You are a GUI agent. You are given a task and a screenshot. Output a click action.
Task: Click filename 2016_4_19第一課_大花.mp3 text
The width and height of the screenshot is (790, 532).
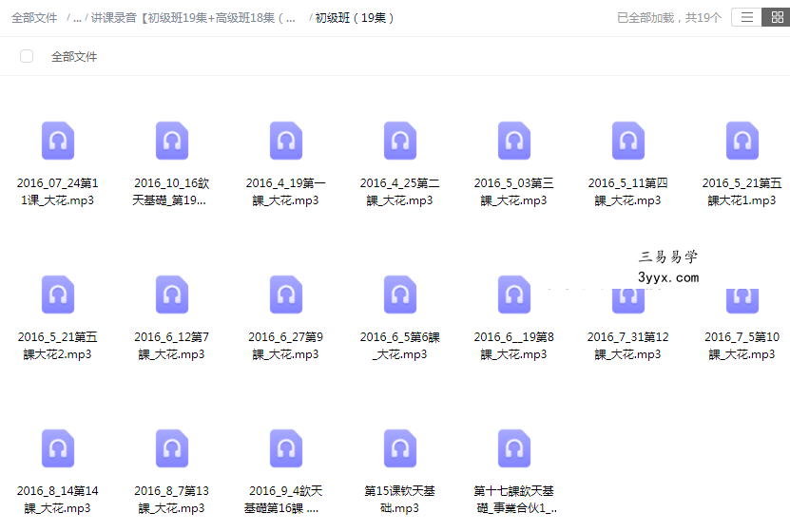285,192
